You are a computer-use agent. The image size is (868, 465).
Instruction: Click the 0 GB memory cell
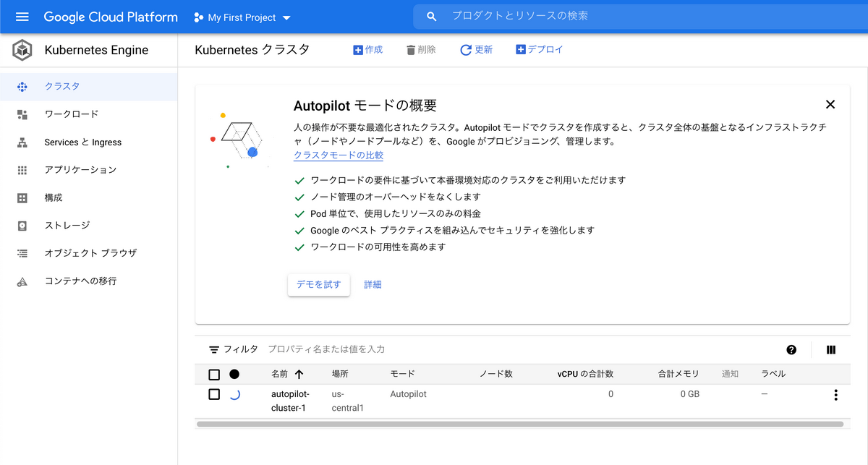pos(690,395)
